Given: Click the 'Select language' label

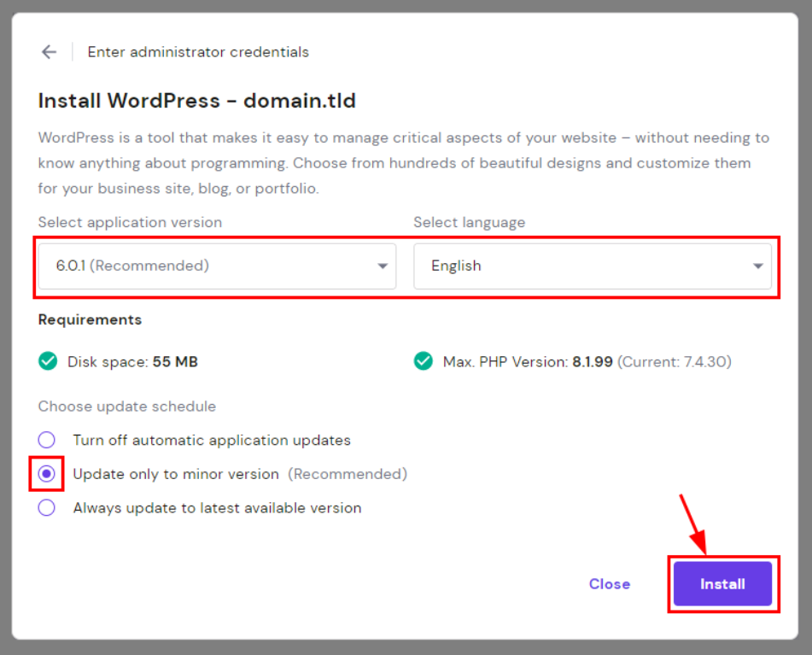Looking at the screenshot, I should click(469, 222).
